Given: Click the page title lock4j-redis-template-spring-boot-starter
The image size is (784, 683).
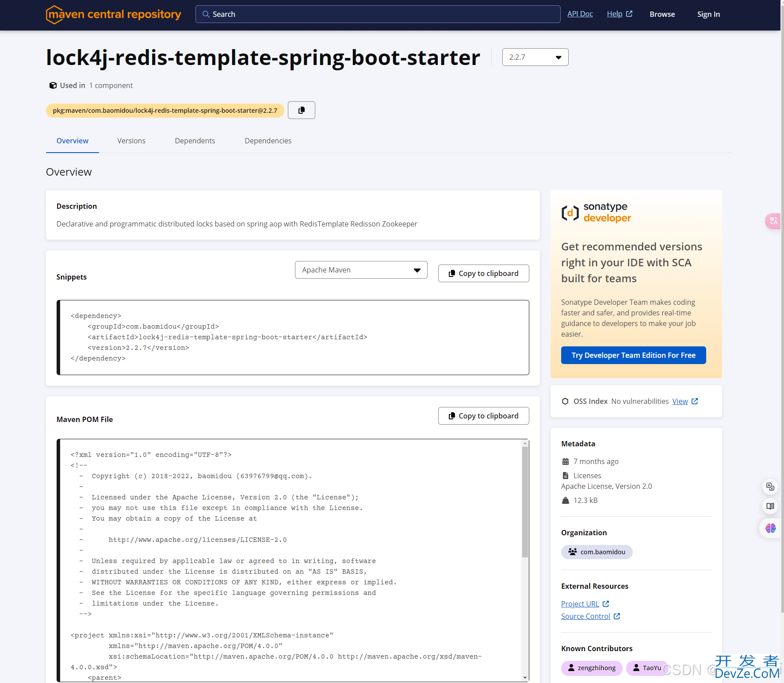Looking at the screenshot, I should (263, 58).
